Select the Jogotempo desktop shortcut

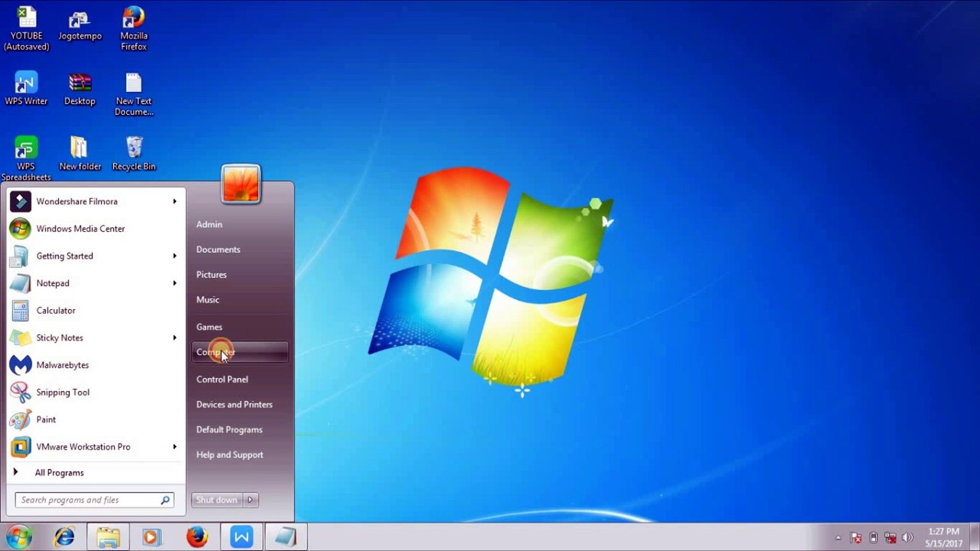click(x=80, y=24)
